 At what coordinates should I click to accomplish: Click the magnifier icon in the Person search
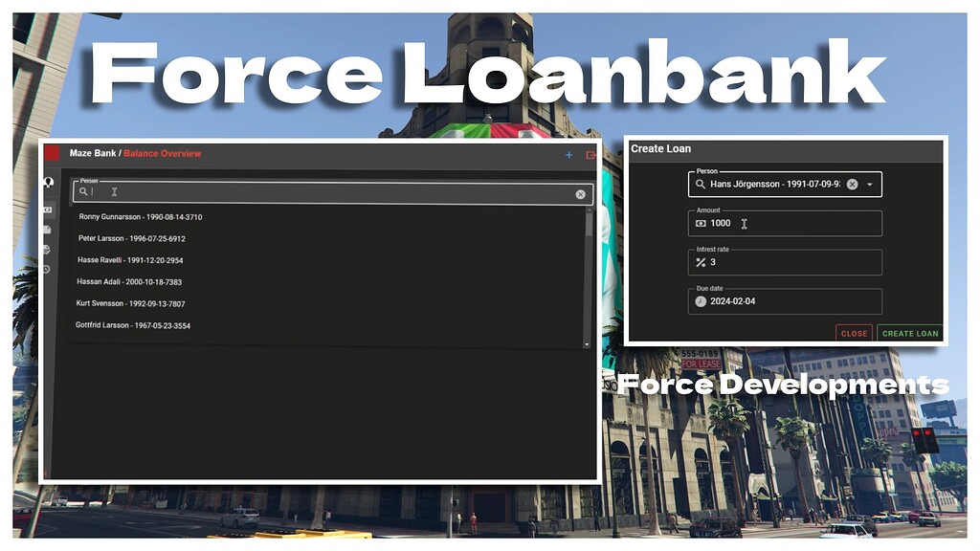83,192
